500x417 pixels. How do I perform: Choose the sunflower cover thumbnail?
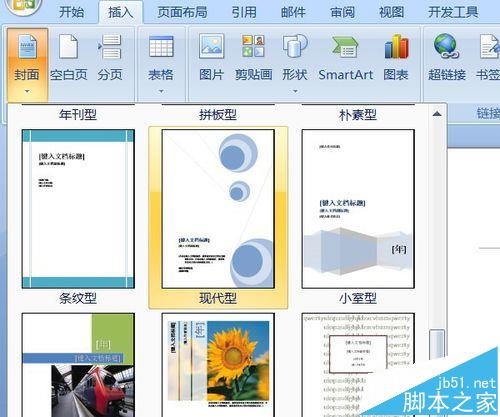coord(218,365)
